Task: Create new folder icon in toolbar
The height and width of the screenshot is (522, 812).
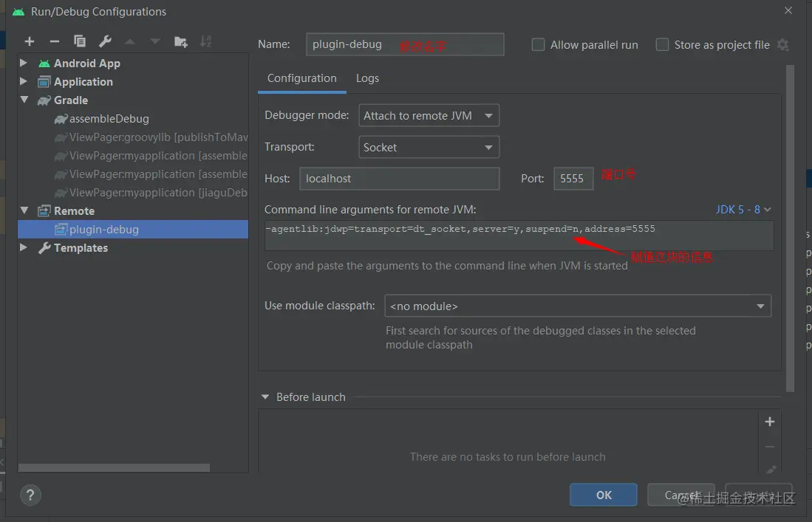Action: click(x=181, y=41)
